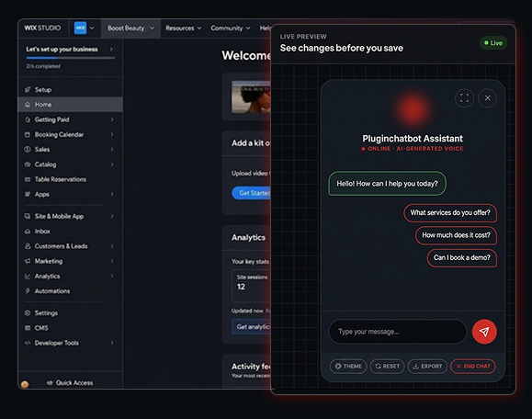Expand the Apps submenu chevron
The height and width of the screenshot is (419, 532).
[x=111, y=194]
